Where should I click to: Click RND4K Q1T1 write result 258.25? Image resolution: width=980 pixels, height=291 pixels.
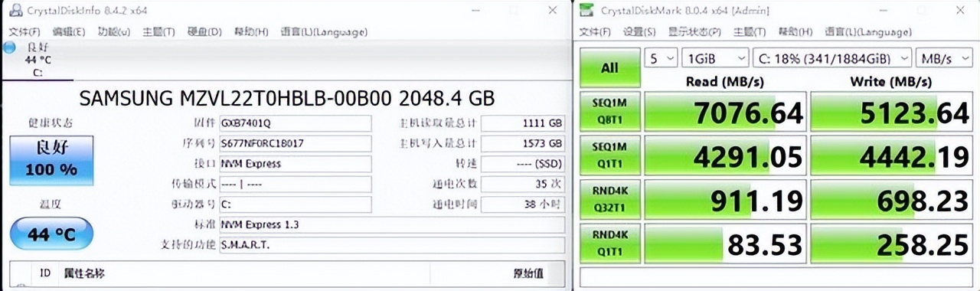point(892,244)
